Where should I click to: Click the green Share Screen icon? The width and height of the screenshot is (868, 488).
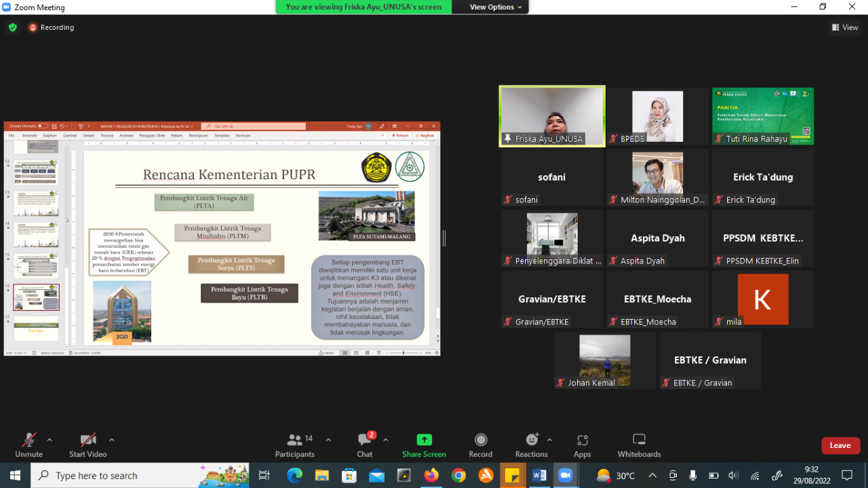(424, 440)
